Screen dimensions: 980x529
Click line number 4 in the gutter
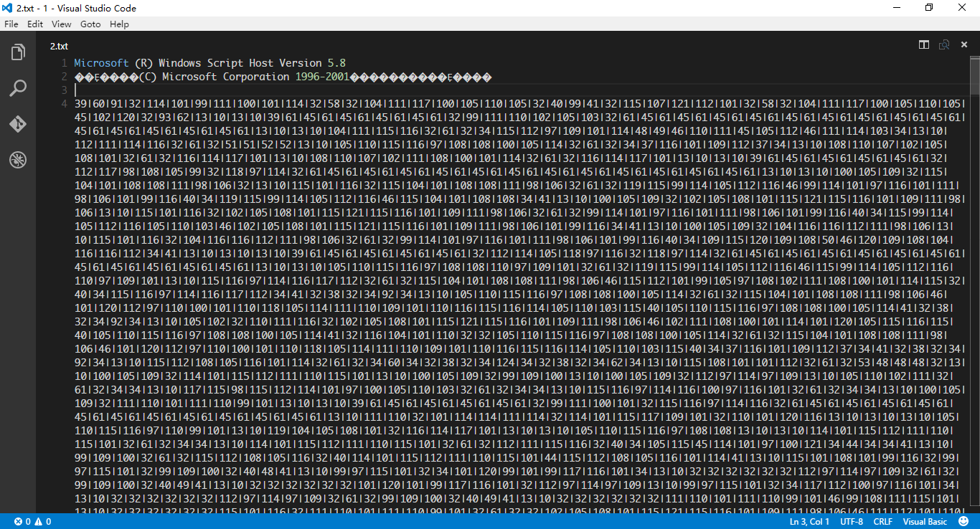[65, 104]
